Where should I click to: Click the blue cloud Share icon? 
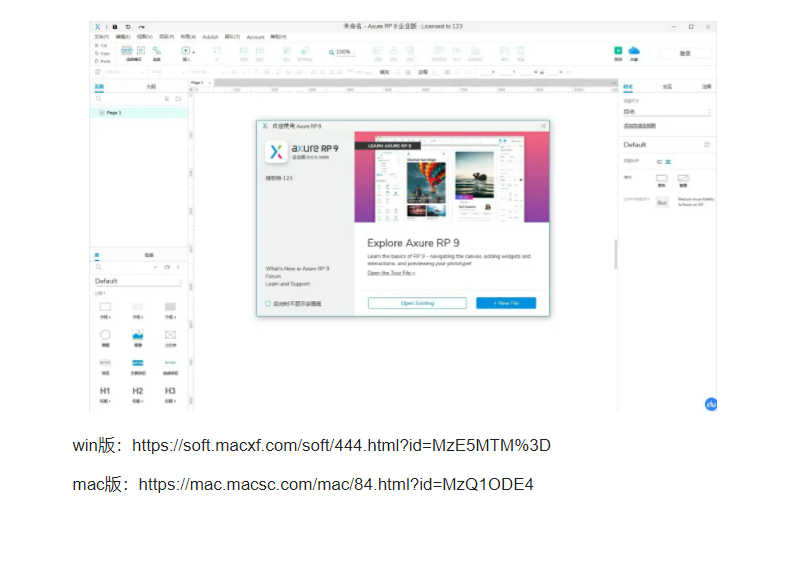tap(634, 50)
